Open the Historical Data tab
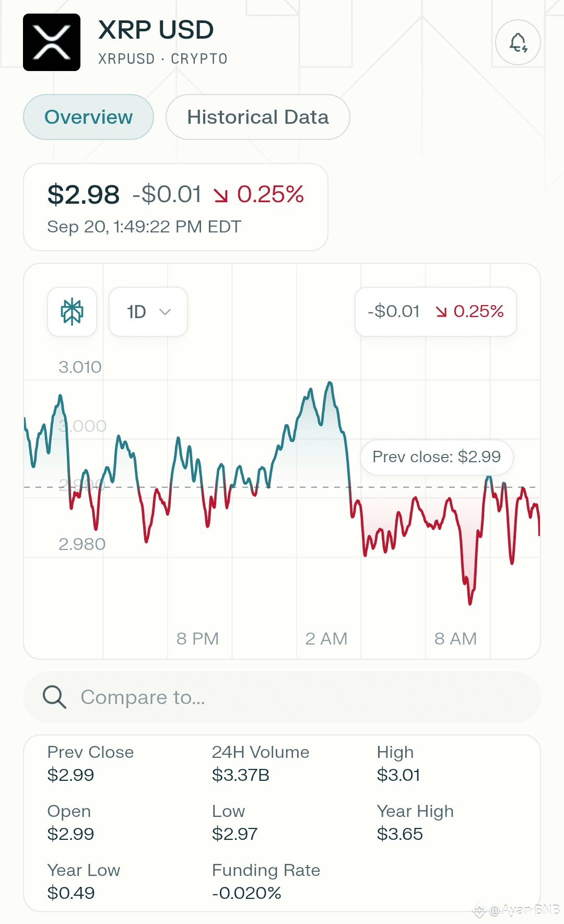 (x=257, y=117)
